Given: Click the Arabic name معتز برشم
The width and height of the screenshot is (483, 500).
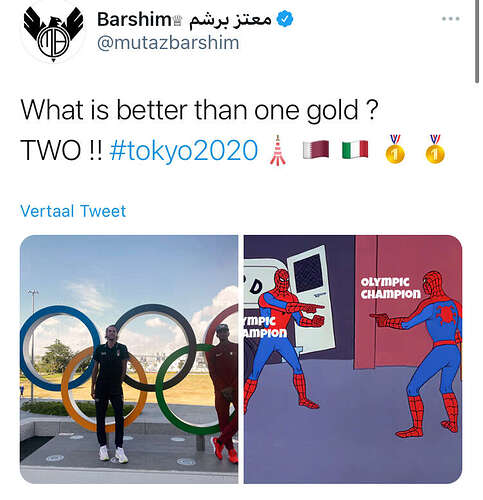Looking at the screenshot, I should [x=231, y=20].
